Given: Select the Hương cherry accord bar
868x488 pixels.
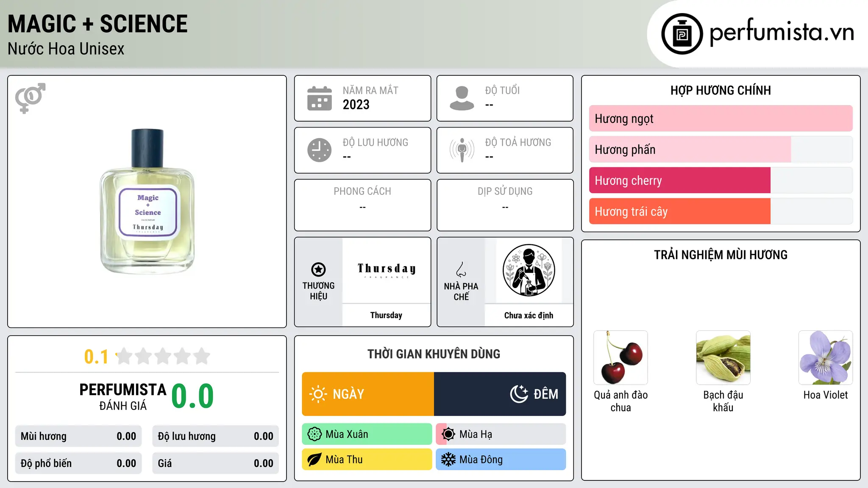Looking at the screenshot, I should click(721, 180).
